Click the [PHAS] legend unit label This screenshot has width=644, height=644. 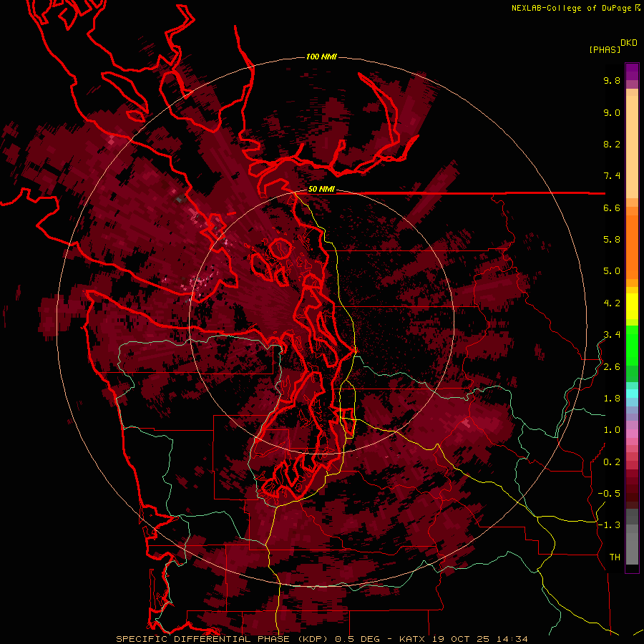605,49
